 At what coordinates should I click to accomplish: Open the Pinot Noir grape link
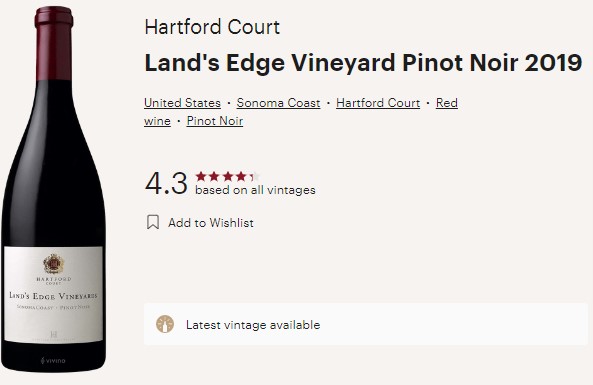(x=215, y=121)
